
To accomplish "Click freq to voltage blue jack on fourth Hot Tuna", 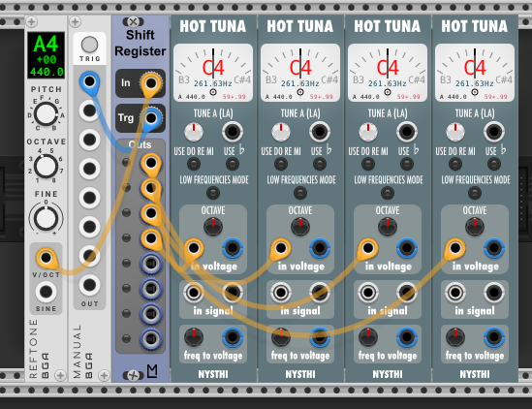I will (x=494, y=337).
